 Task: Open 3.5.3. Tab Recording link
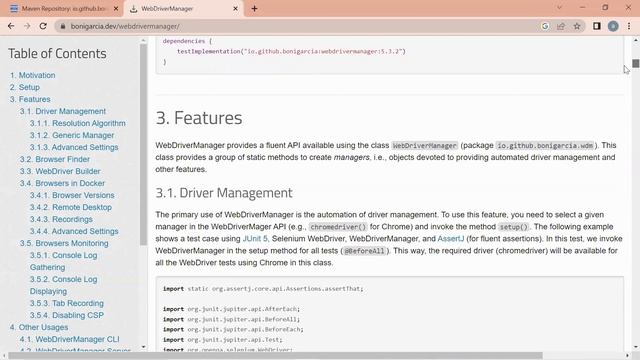click(67, 303)
